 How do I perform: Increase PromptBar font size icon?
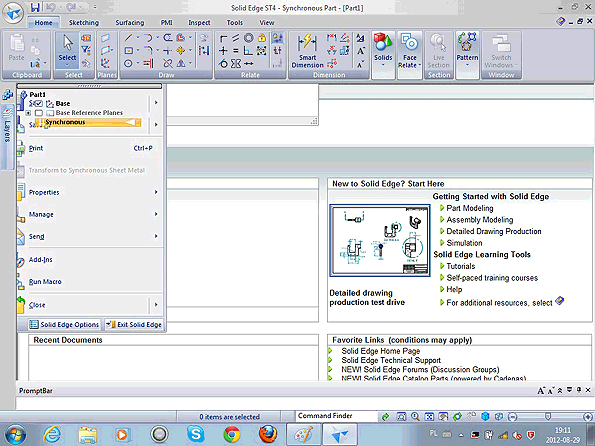[x=541, y=391]
